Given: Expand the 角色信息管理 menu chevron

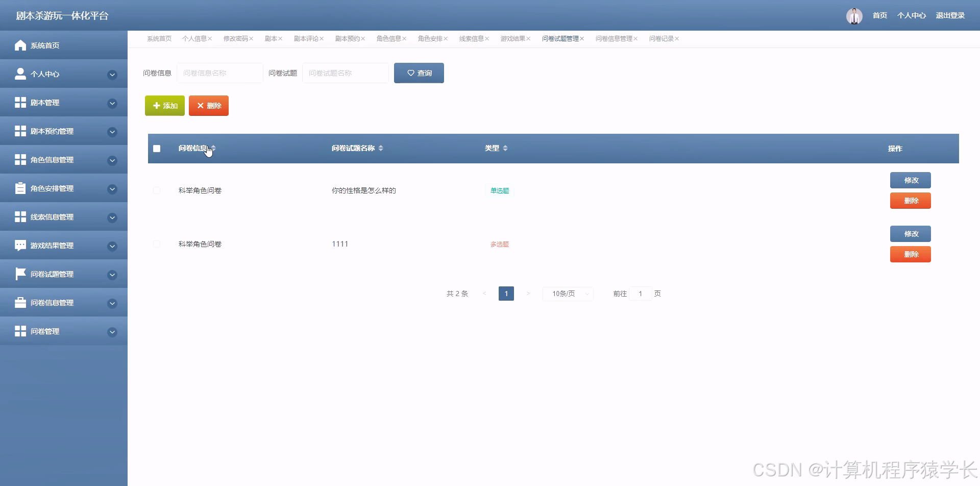Looking at the screenshot, I should point(112,161).
